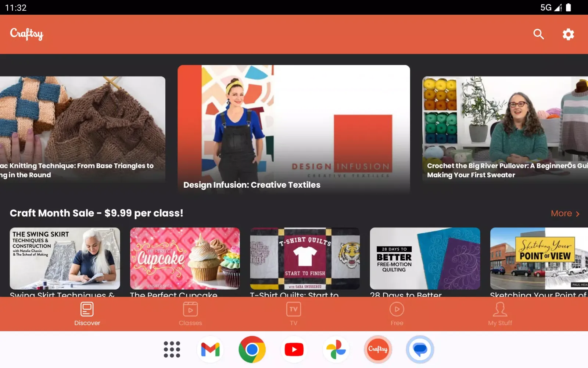Image resolution: width=588 pixels, height=368 pixels.
Task: Click the 11:32 clock in status bar
Action: click(16, 8)
